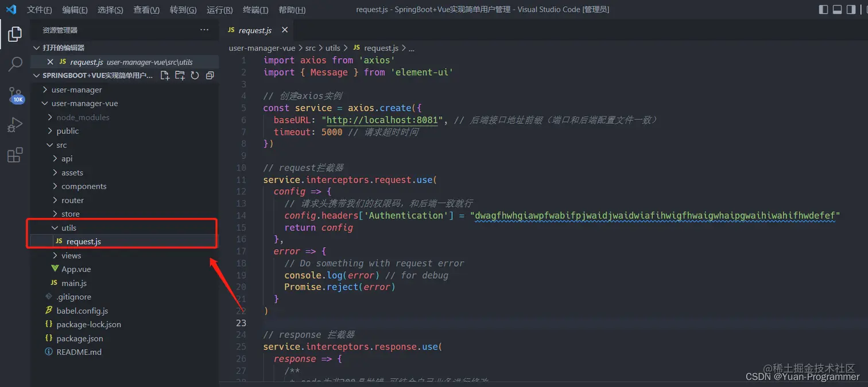Open the 文件(F) menu

(39, 10)
